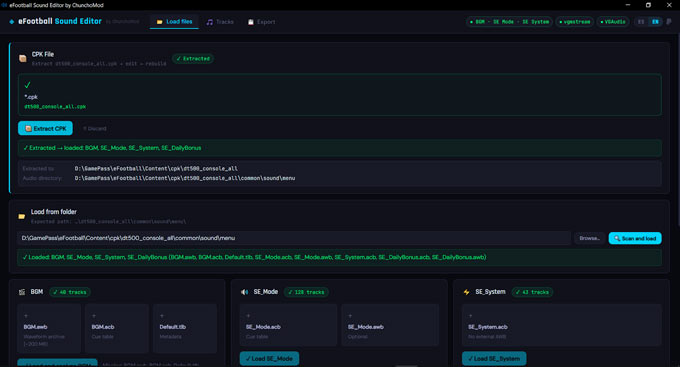Viewport: 680px width, 367px height.
Task: Click the dt500_console_all.cpk file name
Action: click(x=55, y=107)
